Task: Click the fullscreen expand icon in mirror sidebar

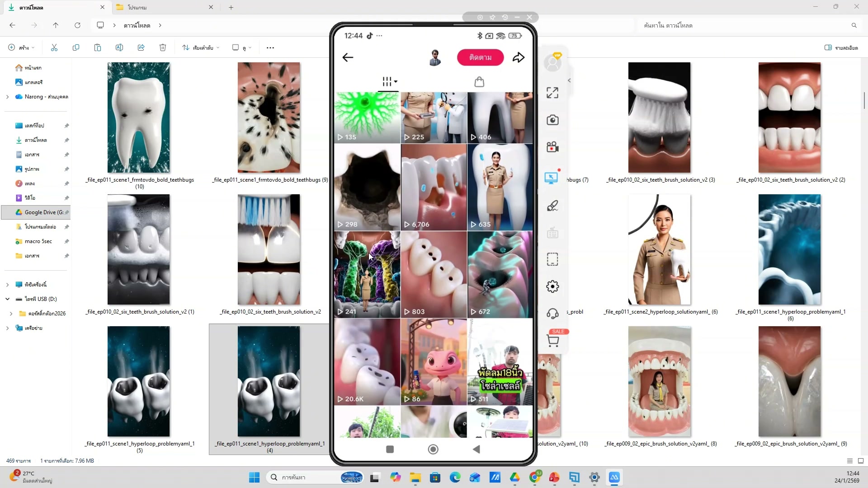Action: click(x=552, y=93)
